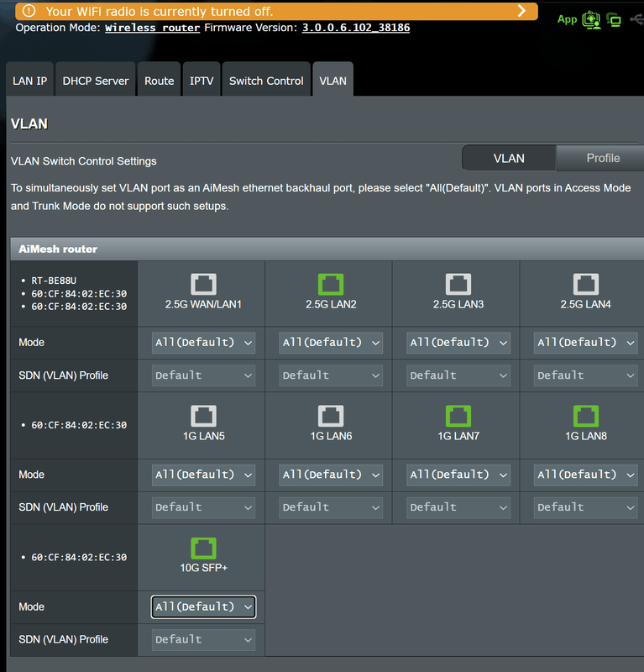This screenshot has height=672, width=644.
Task: Open SDN Profile dropdown for 2.5G LAN4
Action: coord(586,375)
